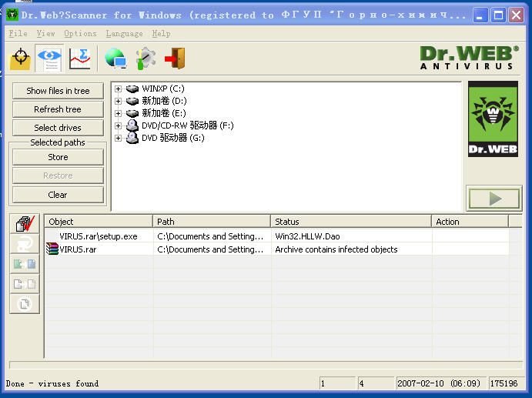Viewport: 532px width, 398px height.
Task: Open the Language menu
Action: pos(124,34)
